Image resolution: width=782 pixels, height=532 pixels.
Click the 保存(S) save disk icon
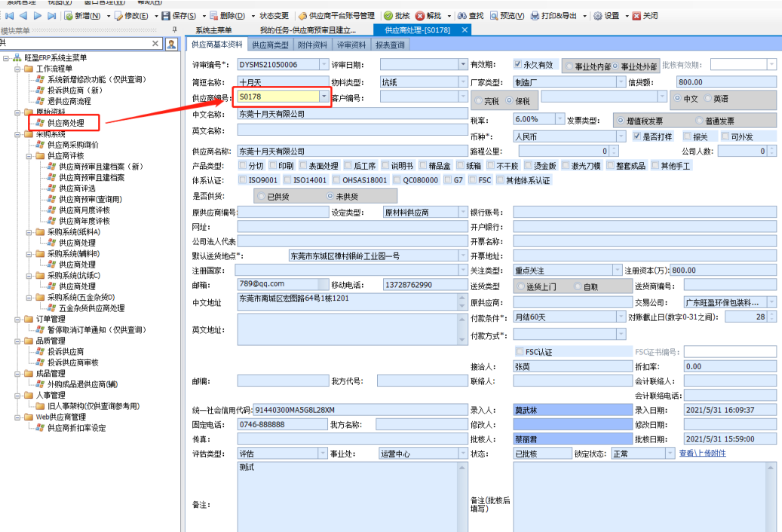pyautogui.click(x=166, y=16)
